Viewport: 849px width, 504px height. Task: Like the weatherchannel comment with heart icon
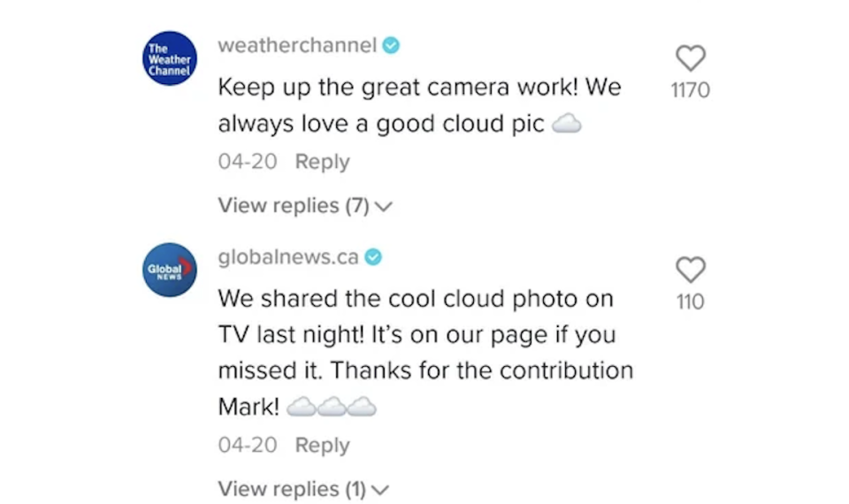tap(691, 59)
